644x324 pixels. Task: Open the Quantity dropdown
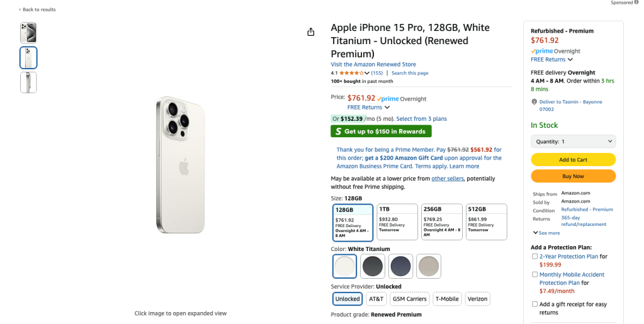pyautogui.click(x=573, y=142)
